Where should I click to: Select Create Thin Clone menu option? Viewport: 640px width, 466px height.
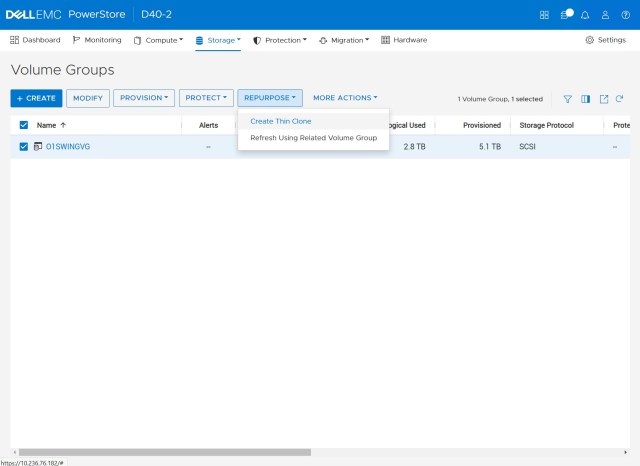(281, 121)
